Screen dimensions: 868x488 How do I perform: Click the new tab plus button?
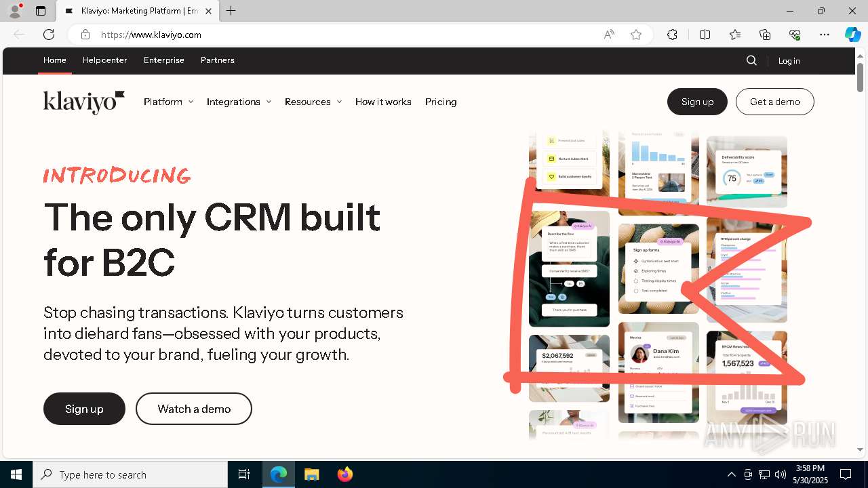click(231, 11)
